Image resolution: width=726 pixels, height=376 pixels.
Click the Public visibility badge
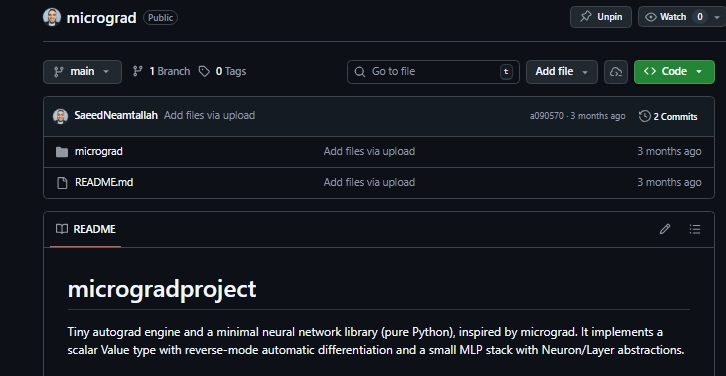[160, 18]
